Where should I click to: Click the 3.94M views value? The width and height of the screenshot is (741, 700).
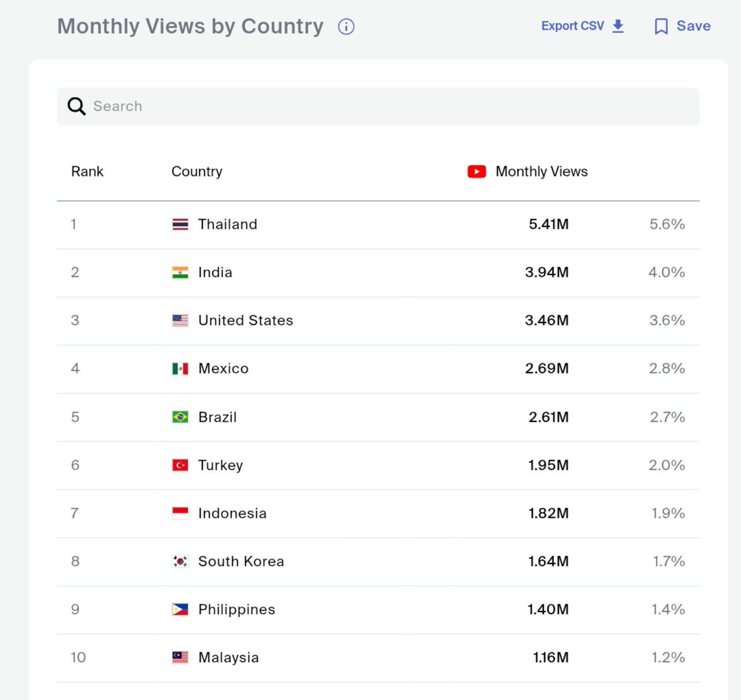(546, 272)
